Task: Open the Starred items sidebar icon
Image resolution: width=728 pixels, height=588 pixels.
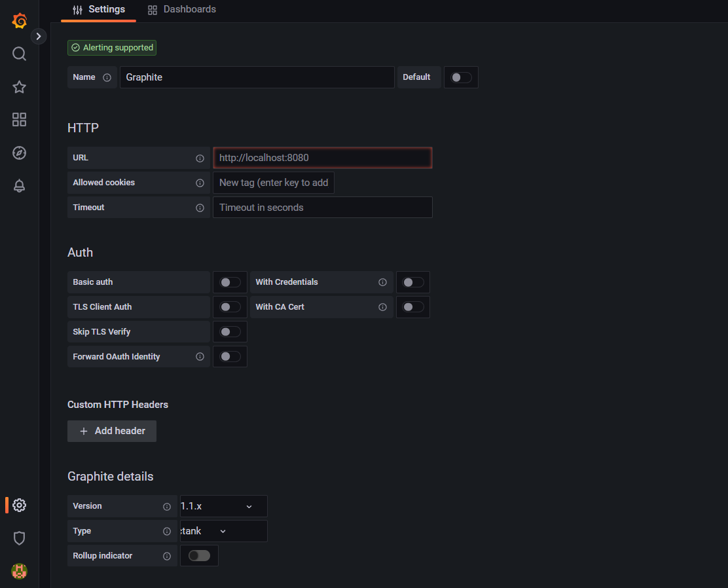Action: coord(19,86)
